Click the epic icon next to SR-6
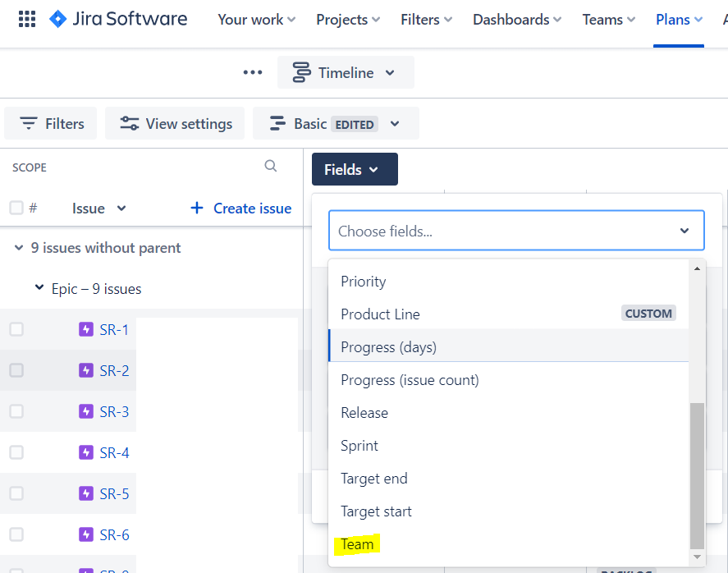Image resolution: width=728 pixels, height=573 pixels. pyautogui.click(x=86, y=534)
